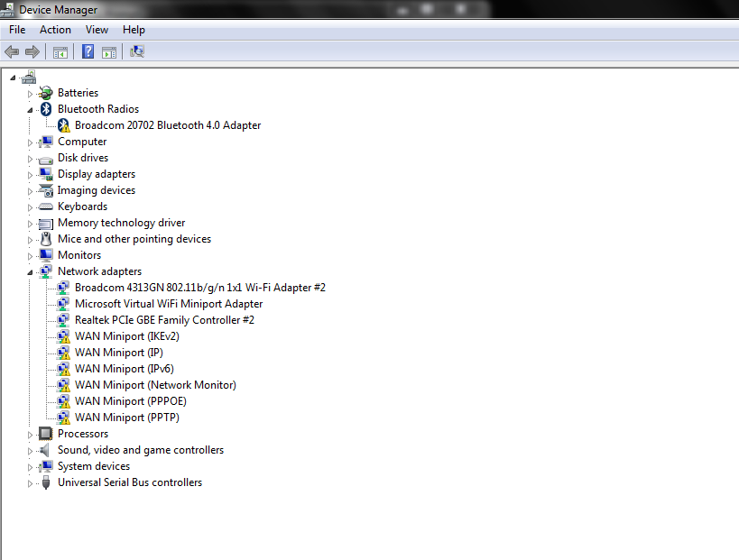This screenshot has width=739, height=560.
Task: Click the Monitors icon
Action: [x=46, y=255]
